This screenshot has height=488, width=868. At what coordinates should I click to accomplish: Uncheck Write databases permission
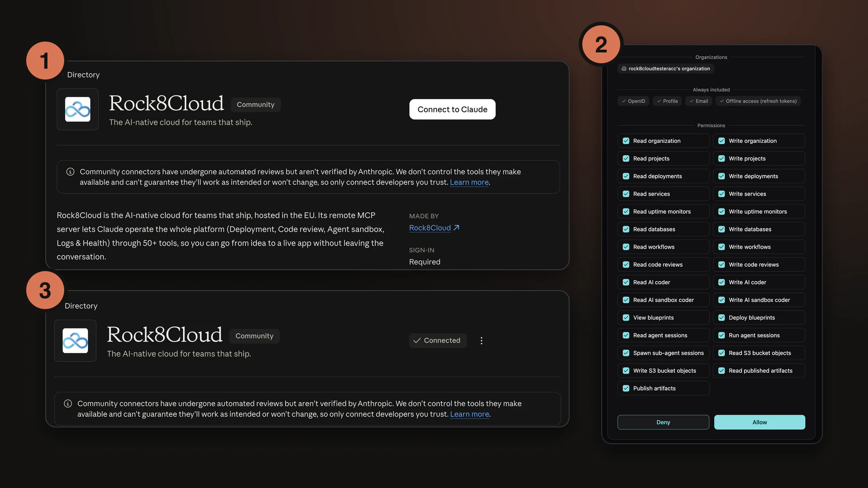tap(722, 229)
